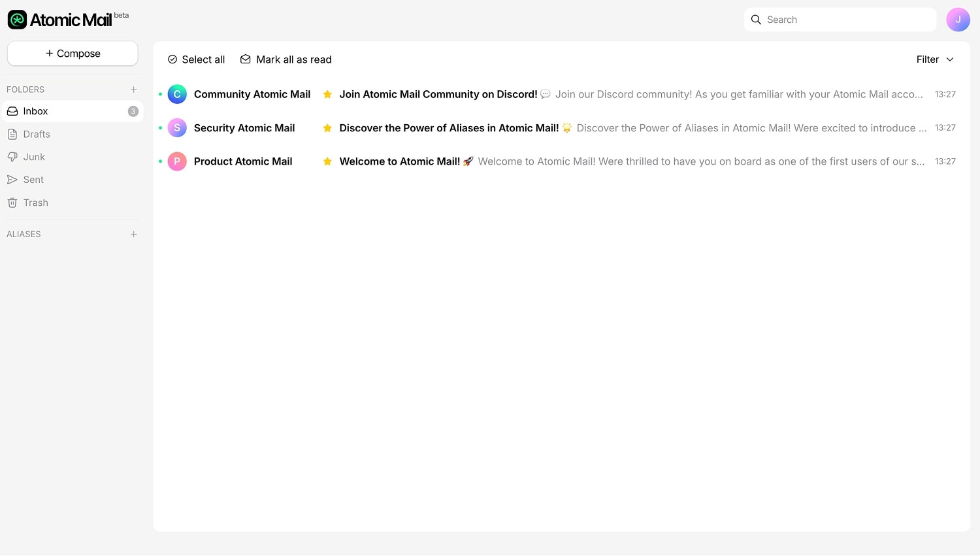Unstar the Join Atomic Mail Community email

(327, 94)
